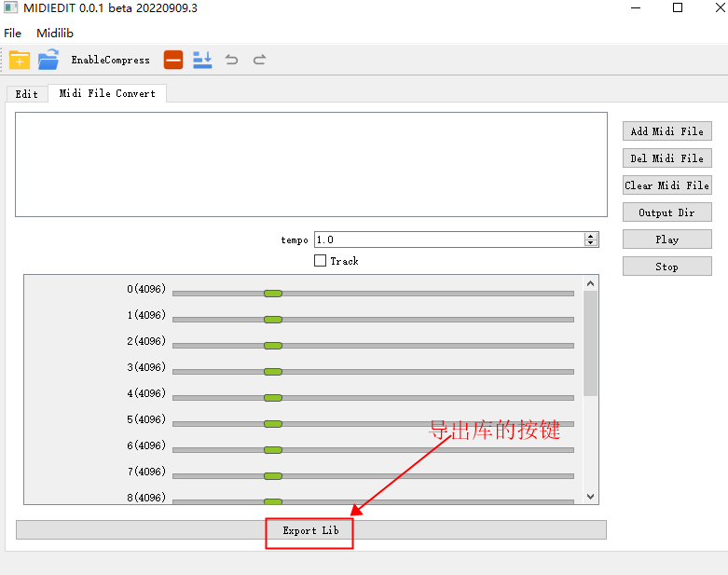Open the Midilib menu

54,34
